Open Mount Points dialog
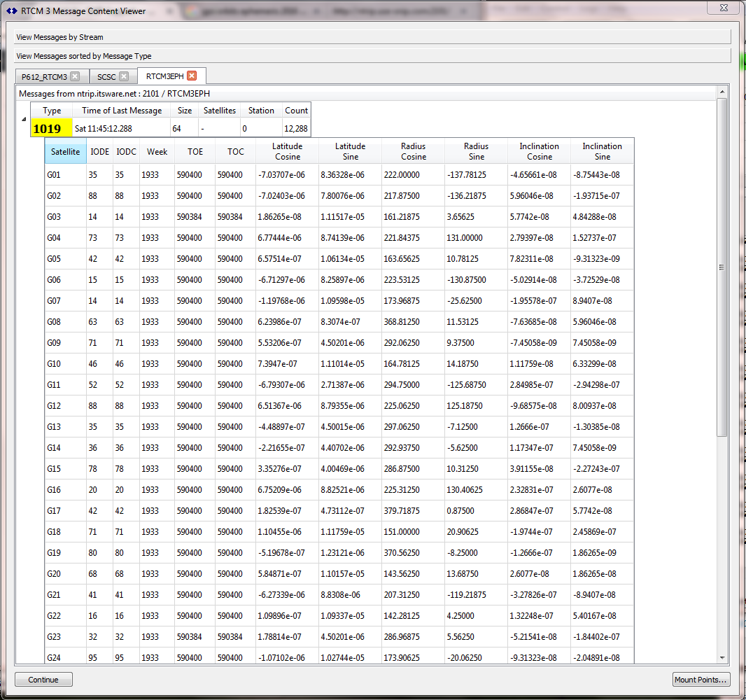 701,680
